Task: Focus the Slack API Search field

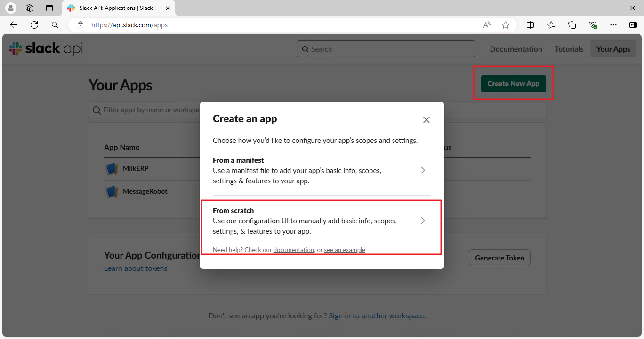Action: [x=386, y=49]
